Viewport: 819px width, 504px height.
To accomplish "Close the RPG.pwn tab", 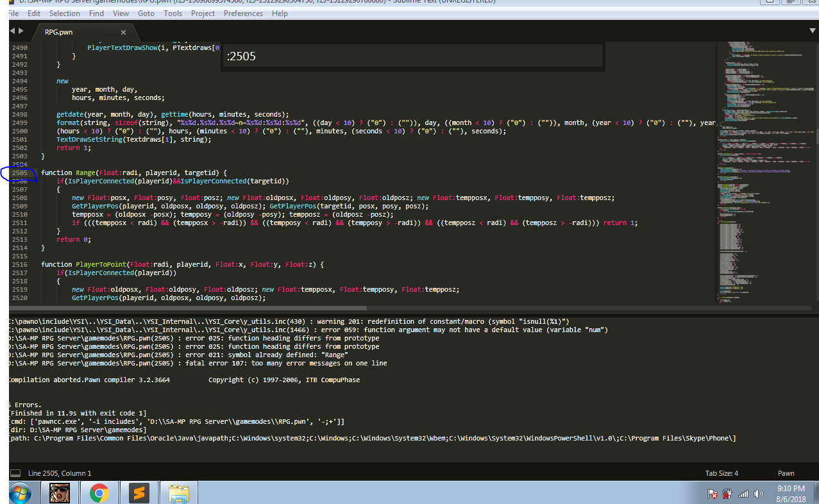I will pos(123,32).
